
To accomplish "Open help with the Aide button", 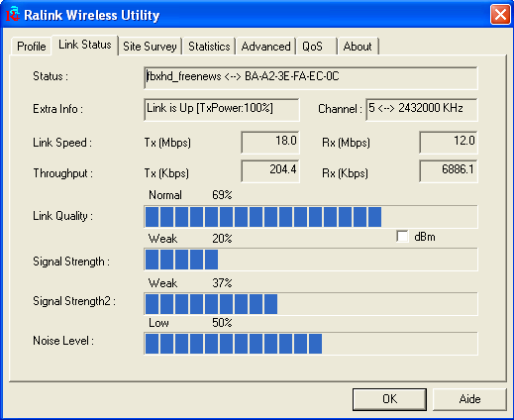I will [469, 399].
